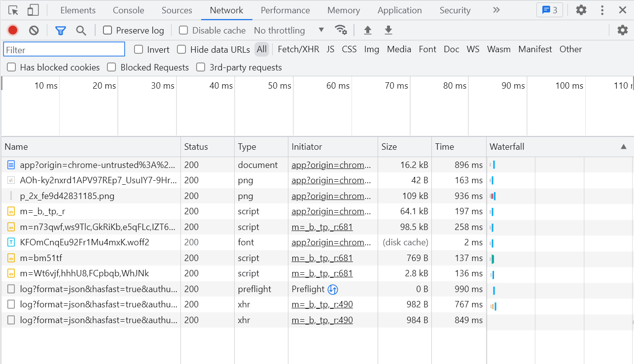Filter requests by Font type

point(427,49)
